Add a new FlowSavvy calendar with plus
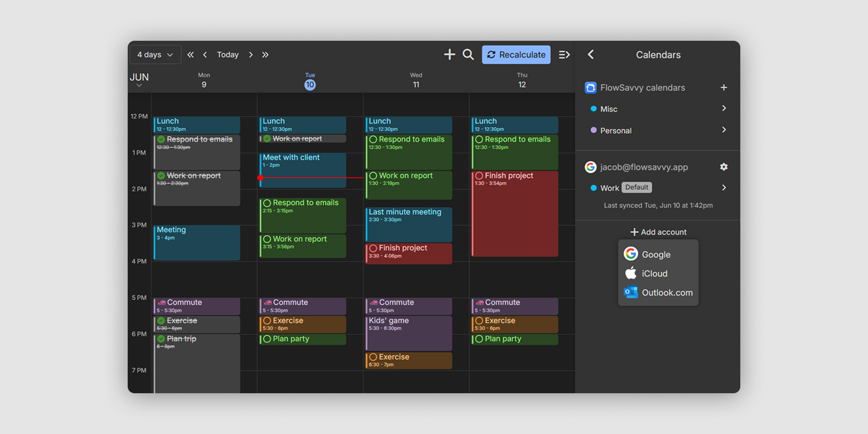The width and height of the screenshot is (868, 434). [723, 87]
